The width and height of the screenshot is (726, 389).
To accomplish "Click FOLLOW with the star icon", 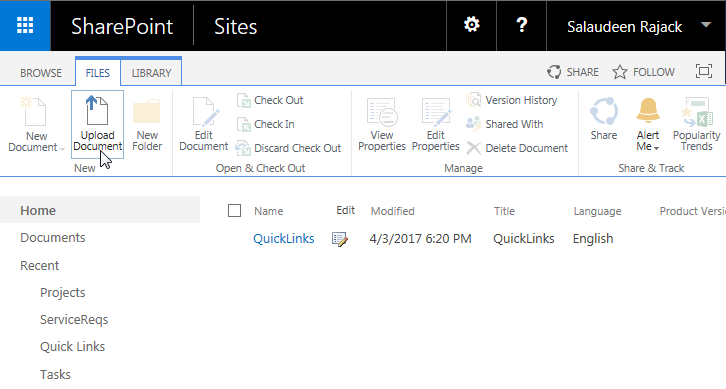I will click(643, 72).
